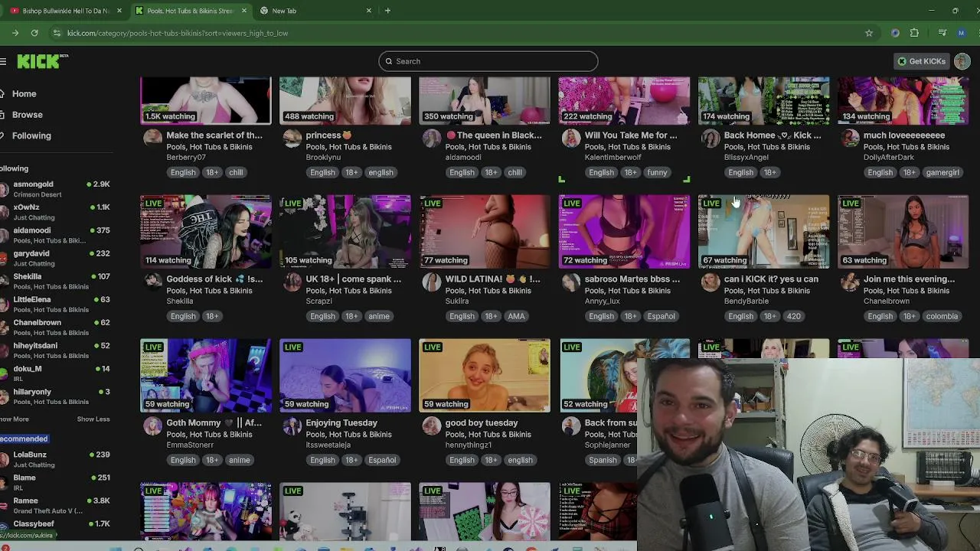Open the LolaBunz recommended channel
Screen dimensions: 980x551
(55, 459)
